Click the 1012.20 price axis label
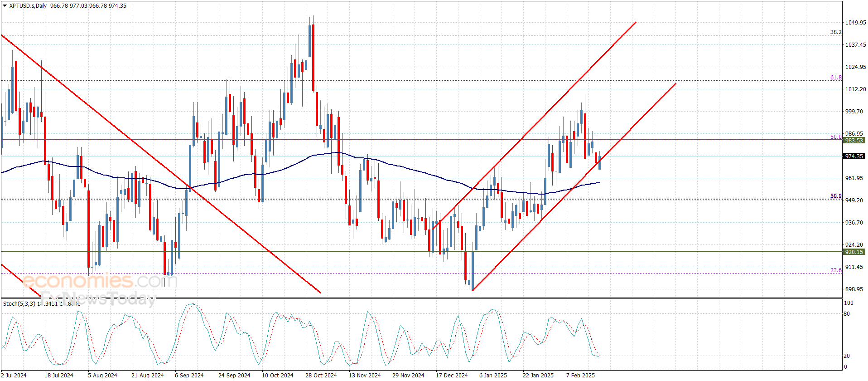The height and width of the screenshot is (381, 868). 855,89
